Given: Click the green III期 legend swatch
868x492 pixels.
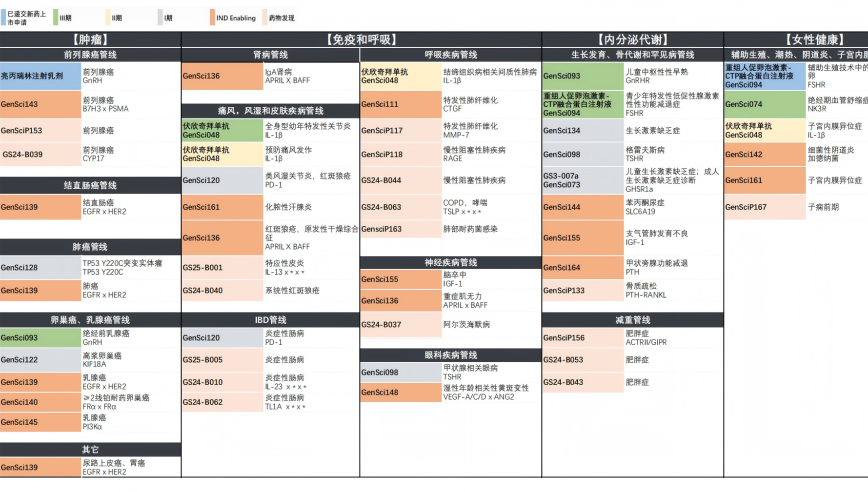Looking at the screenshot, I should pos(56,18).
